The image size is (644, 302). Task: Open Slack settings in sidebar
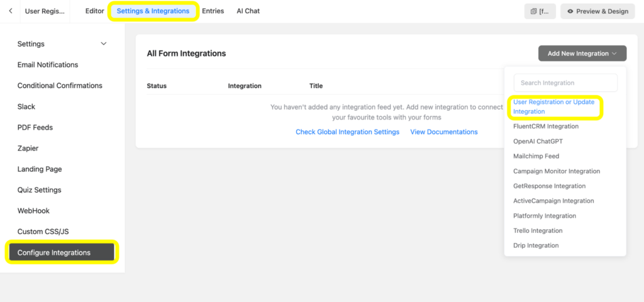tap(26, 106)
